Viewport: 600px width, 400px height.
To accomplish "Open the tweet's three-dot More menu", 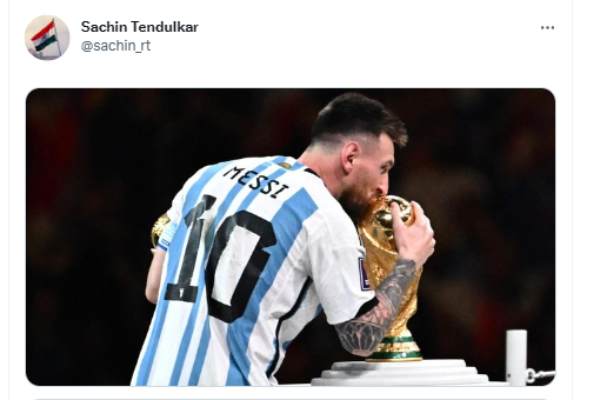I will coord(548,28).
